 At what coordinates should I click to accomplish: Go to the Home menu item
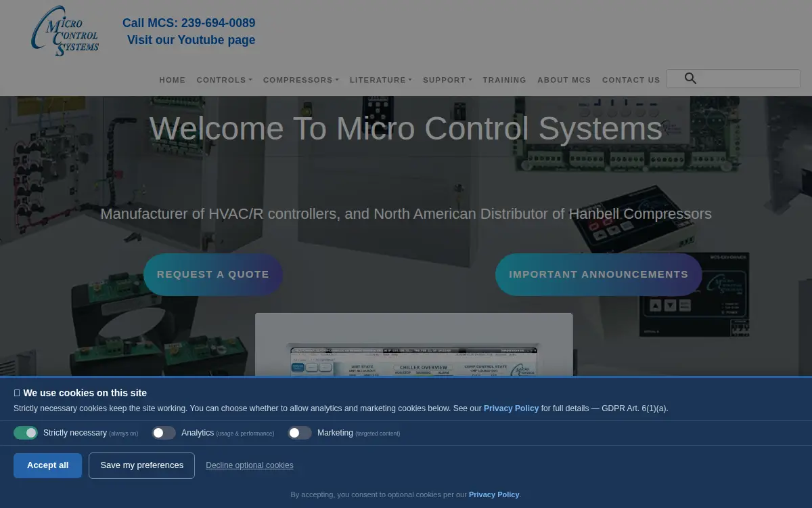tap(173, 80)
